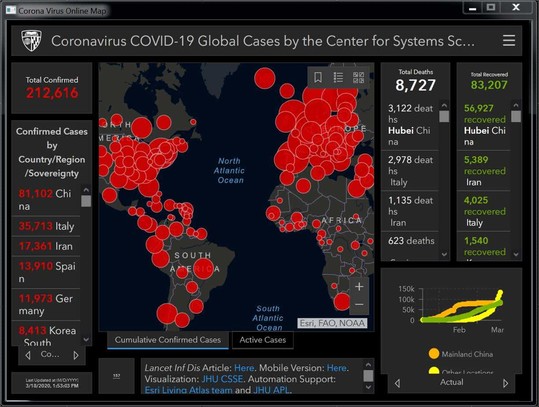Click scrollbar thumb in recovered list
The image size is (539, 407).
pyautogui.click(x=516, y=116)
